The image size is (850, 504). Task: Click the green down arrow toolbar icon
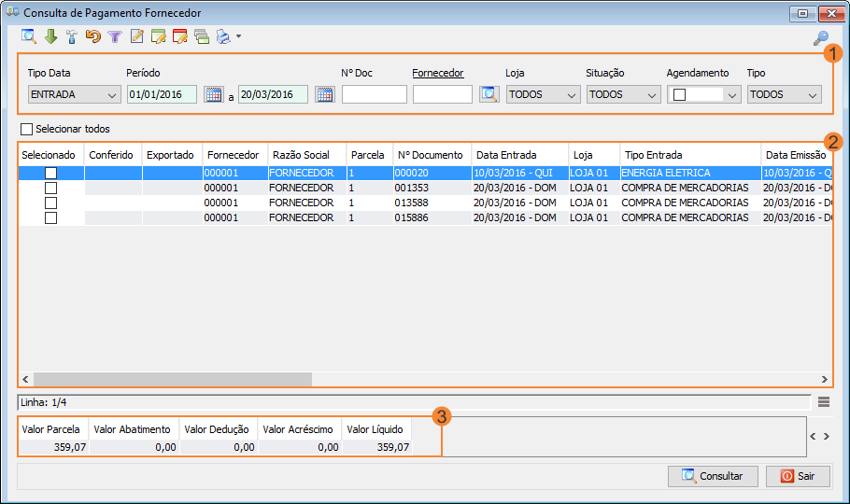(x=50, y=36)
